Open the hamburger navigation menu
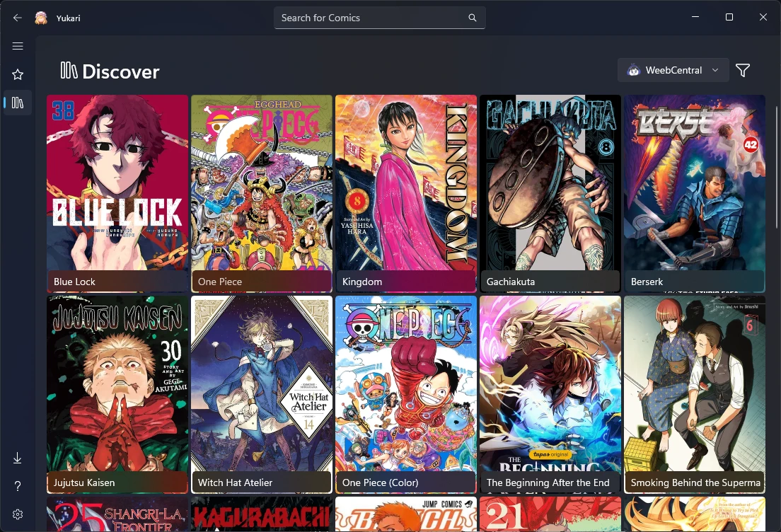The image size is (781, 532). click(18, 46)
